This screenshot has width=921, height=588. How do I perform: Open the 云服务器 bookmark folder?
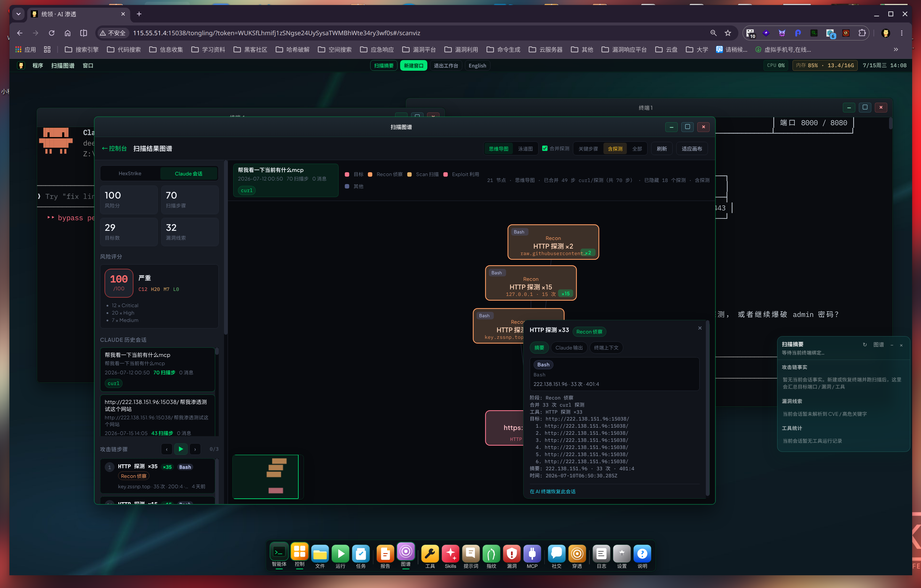546,49
